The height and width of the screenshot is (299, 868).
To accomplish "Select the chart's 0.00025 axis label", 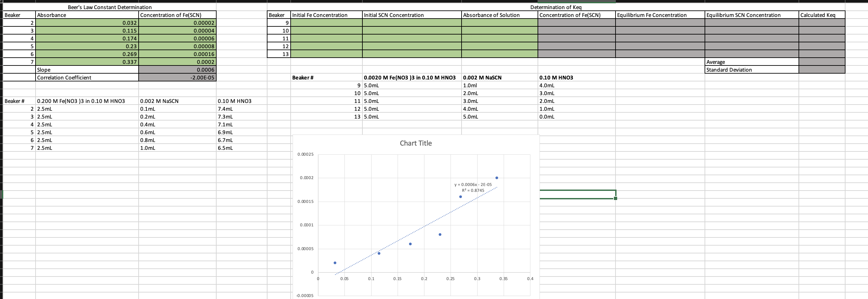I will (305, 154).
